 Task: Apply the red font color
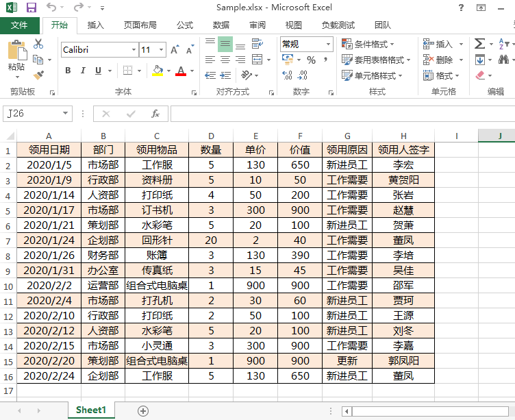coord(181,71)
